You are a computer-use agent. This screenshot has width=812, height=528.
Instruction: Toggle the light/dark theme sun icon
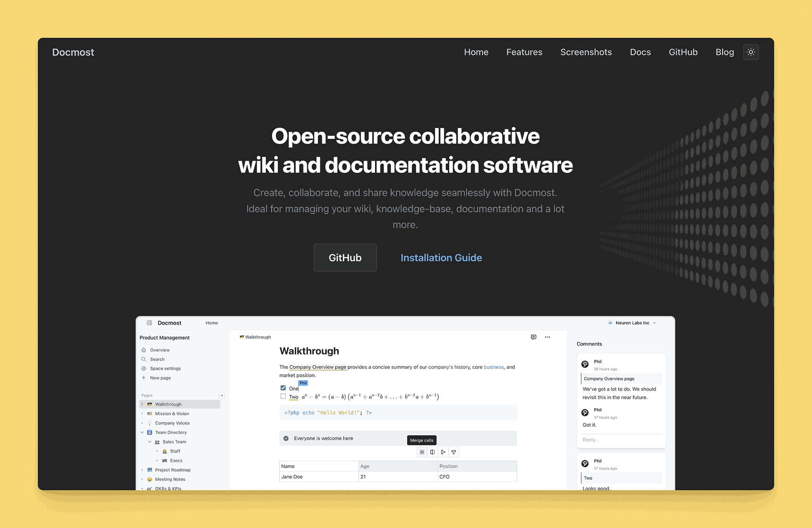click(751, 52)
